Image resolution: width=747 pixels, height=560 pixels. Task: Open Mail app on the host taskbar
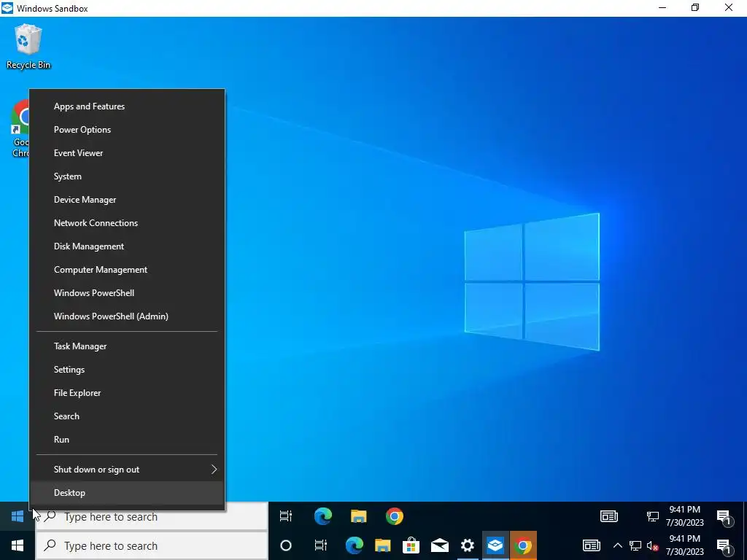(440, 545)
